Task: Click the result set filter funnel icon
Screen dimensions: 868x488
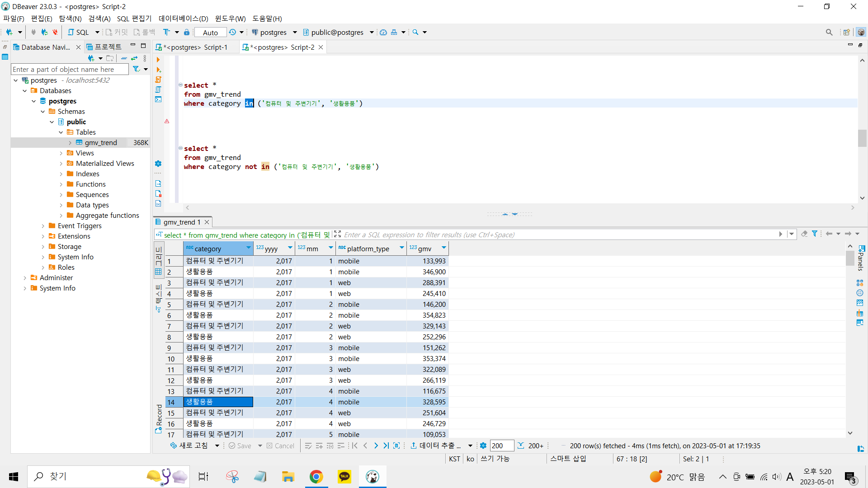Action: [814, 234]
